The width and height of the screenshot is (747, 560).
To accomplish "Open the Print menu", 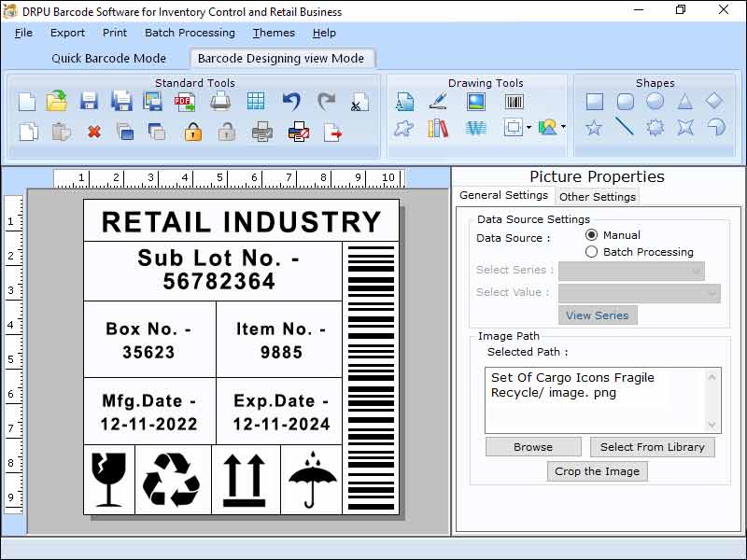I will tap(115, 33).
